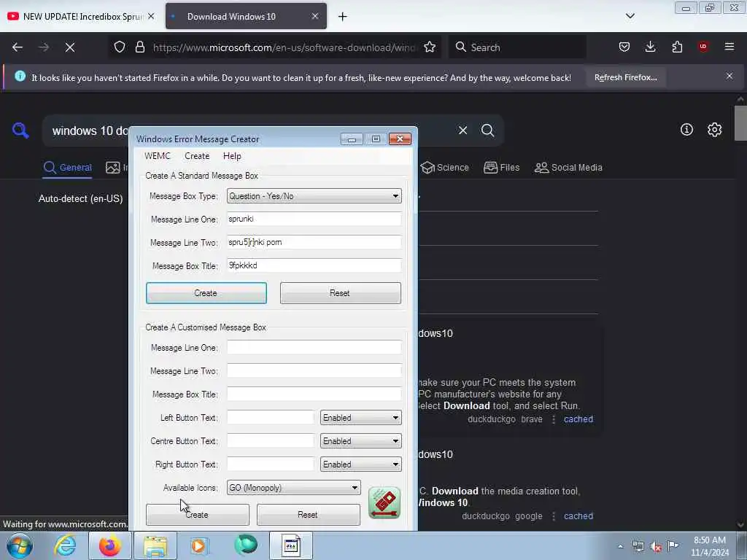Open Windows Explorer folder taskbar icon

click(x=155, y=545)
